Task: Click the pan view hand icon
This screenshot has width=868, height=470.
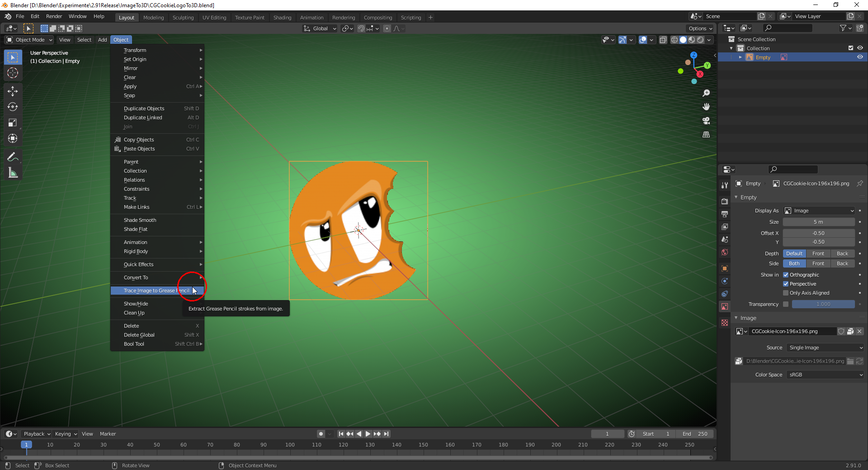Action: 706,107
